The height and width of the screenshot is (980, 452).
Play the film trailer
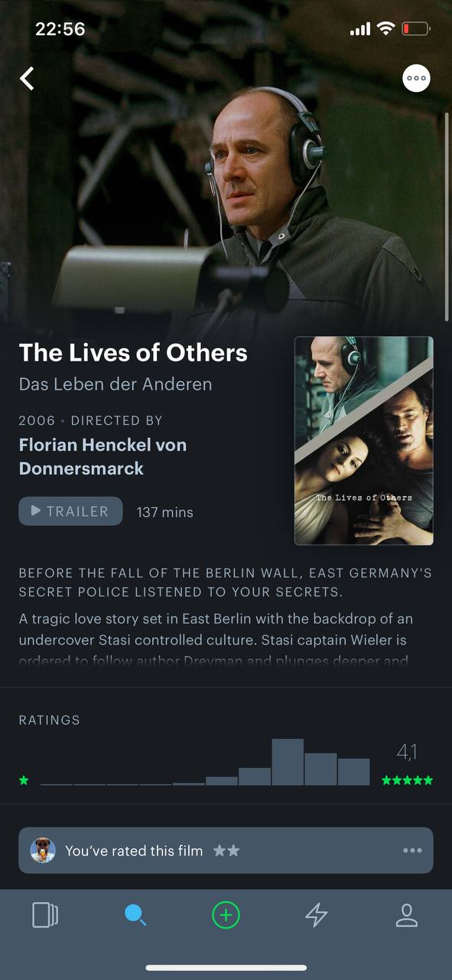[x=70, y=511]
